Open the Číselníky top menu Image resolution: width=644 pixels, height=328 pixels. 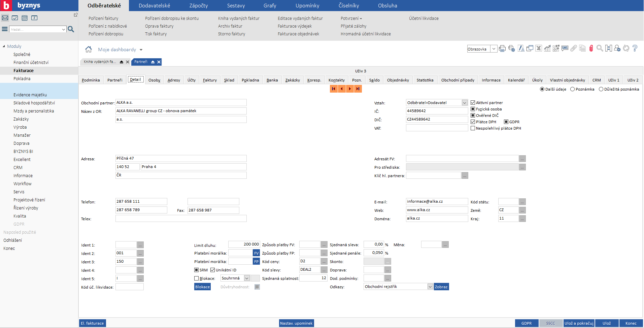pos(349,6)
